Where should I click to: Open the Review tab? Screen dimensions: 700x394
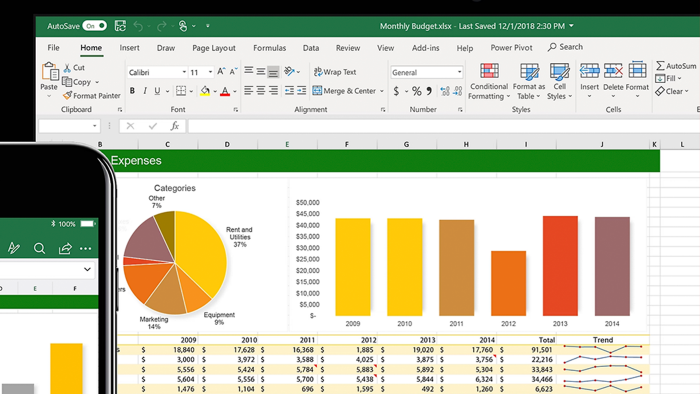click(348, 48)
